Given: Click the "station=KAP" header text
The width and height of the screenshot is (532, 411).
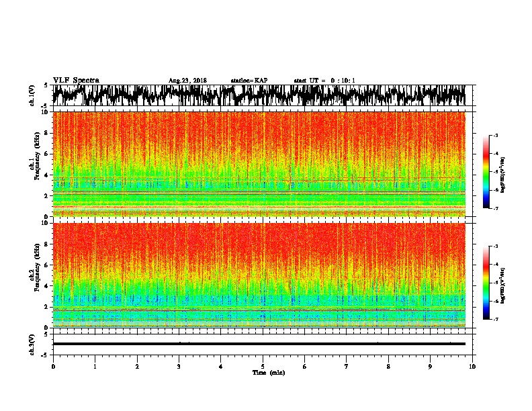Looking at the screenshot, I should [249, 81].
